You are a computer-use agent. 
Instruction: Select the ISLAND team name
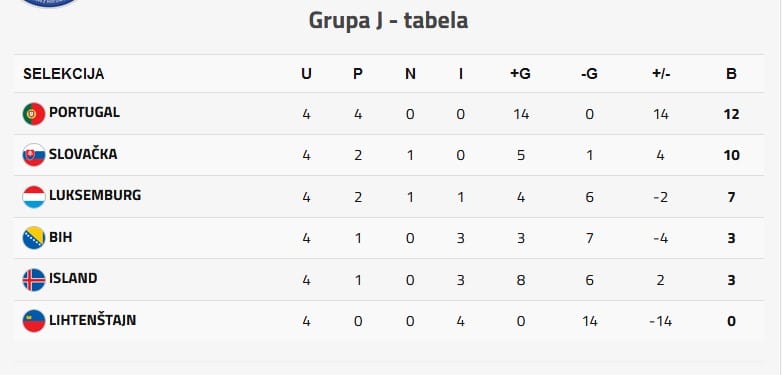click(73, 278)
